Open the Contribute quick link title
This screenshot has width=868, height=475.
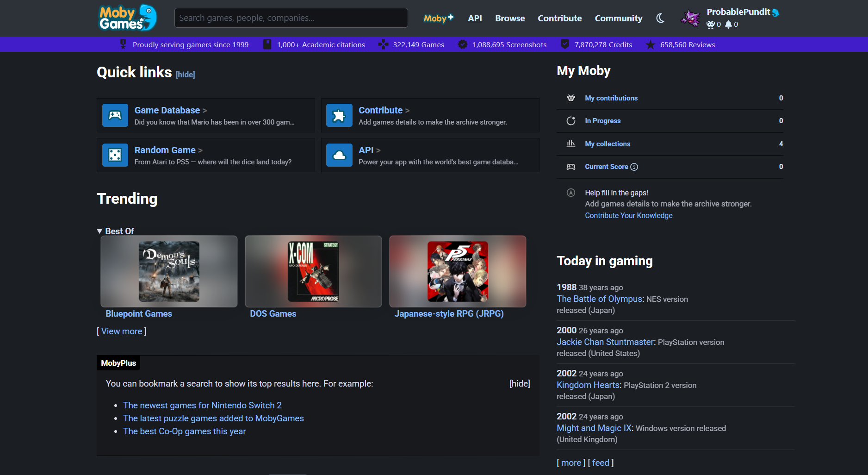tap(380, 110)
